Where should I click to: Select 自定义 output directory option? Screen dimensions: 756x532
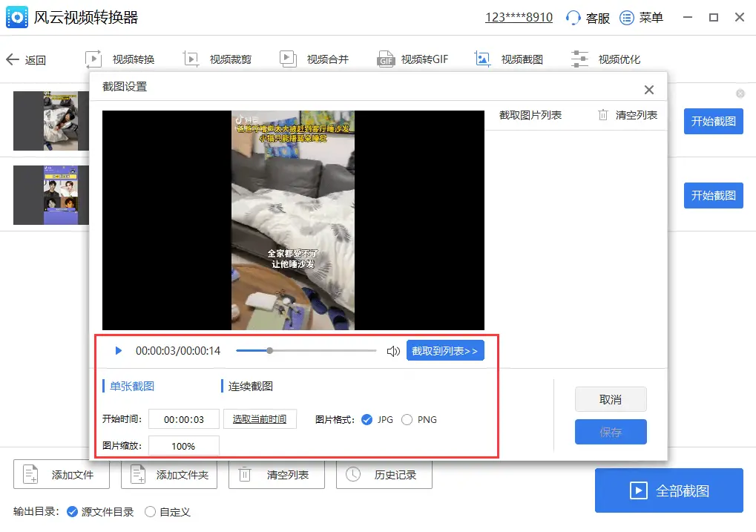pyautogui.click(x=150, y=512)
